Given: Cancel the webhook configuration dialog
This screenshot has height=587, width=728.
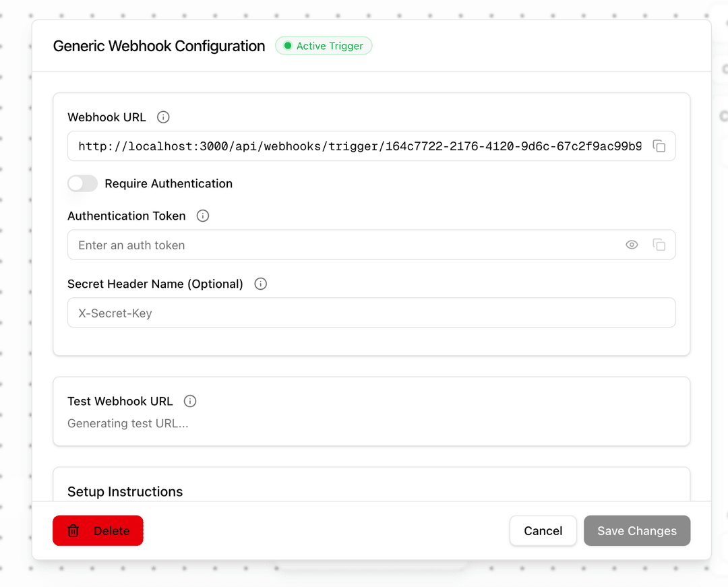Looking at the screenshot, I should 543,530.
